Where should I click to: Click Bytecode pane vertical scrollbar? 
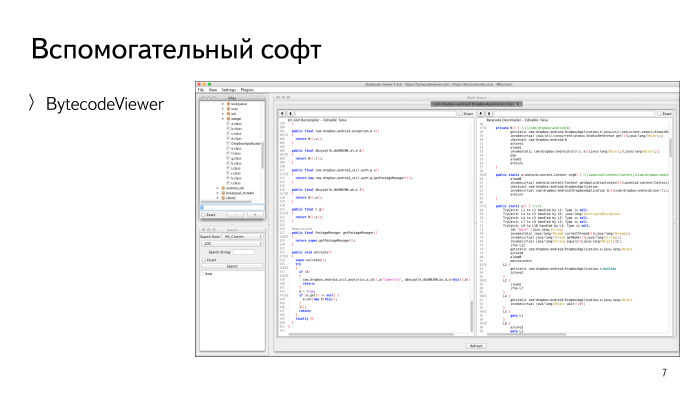click(x=671, y=147)
